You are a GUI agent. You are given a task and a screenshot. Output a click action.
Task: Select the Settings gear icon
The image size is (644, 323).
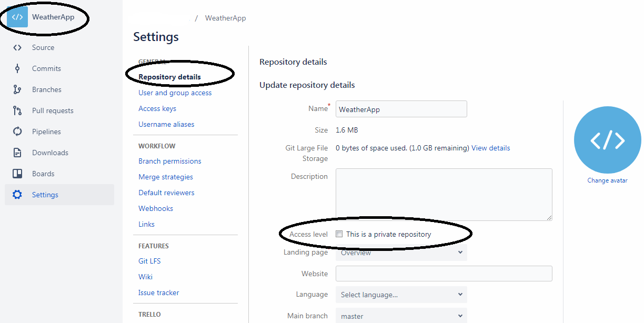click(17, 195)
